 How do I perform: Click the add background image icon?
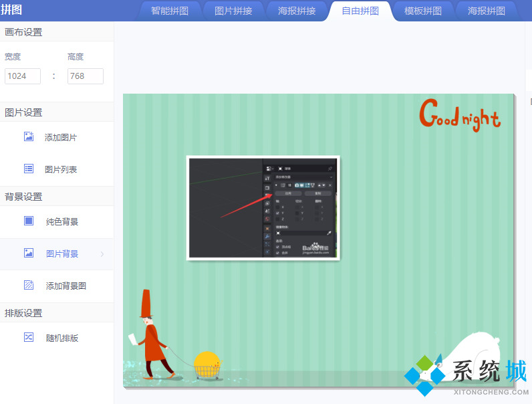(29, 286)
